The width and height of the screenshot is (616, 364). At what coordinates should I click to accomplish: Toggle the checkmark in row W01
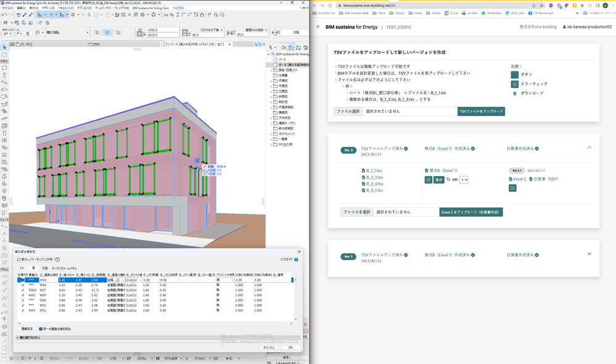coord(23,310)
